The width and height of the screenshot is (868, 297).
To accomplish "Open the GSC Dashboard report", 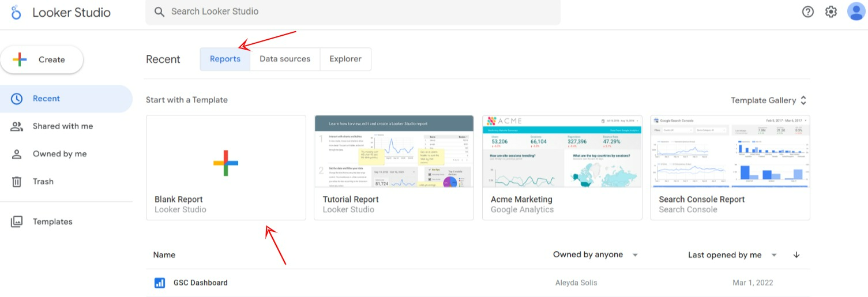I will [x=201, y=283].
